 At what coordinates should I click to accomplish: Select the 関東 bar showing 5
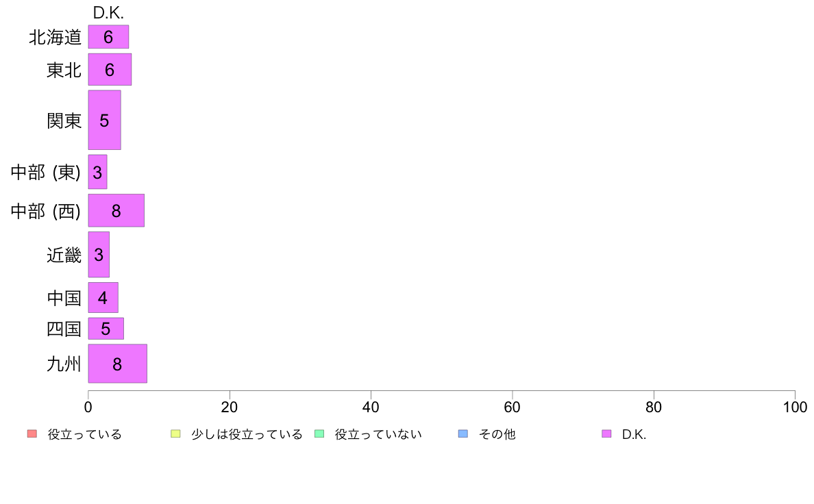click(x=104, y=120)
